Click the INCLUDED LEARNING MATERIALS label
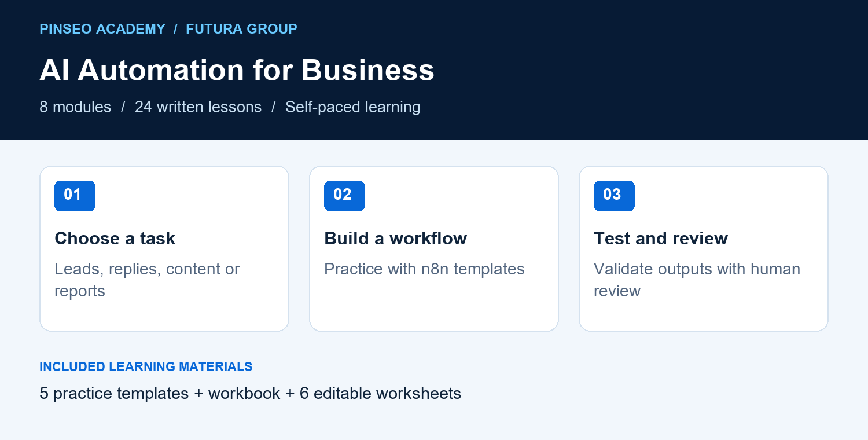Image resolution: width=868 pixels, height=440 pixels. point(146,366)
